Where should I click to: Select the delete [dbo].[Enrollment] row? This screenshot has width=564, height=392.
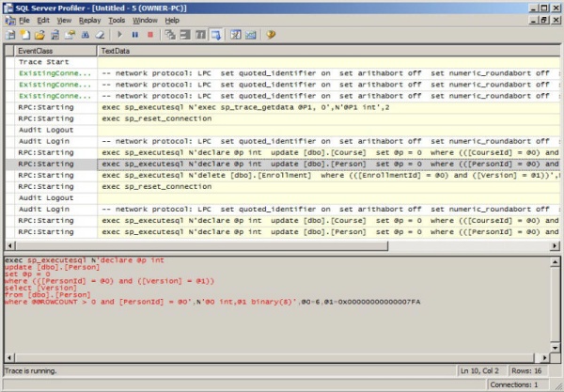[x=282, y=176]
